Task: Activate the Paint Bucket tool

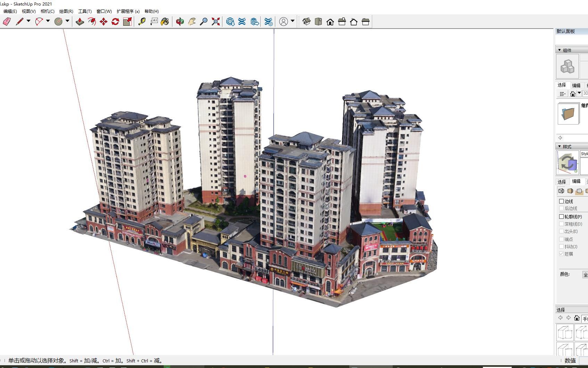Action: point(164,21)
